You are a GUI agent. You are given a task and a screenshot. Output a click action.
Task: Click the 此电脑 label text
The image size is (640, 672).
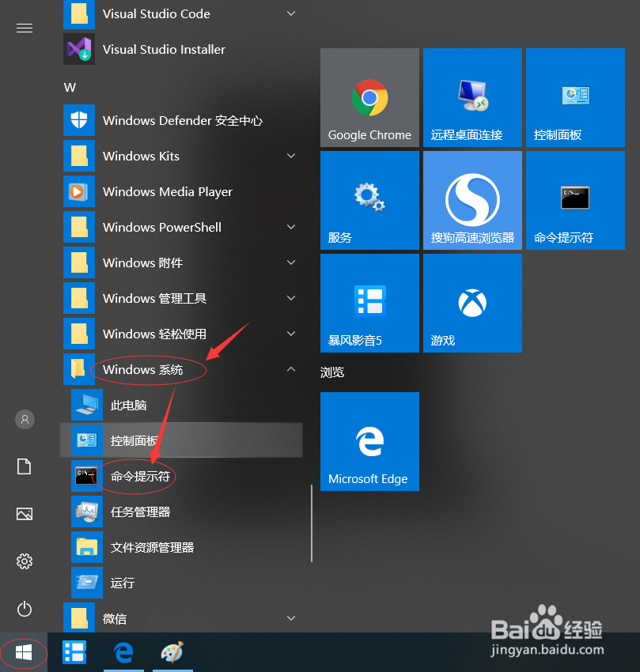pos(129,405)
